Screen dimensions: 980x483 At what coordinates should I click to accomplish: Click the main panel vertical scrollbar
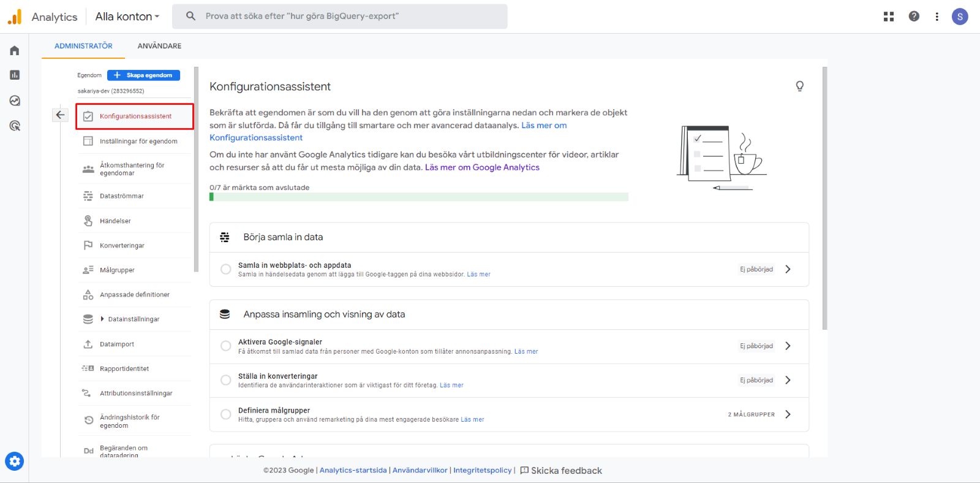[x=824, y=198]
